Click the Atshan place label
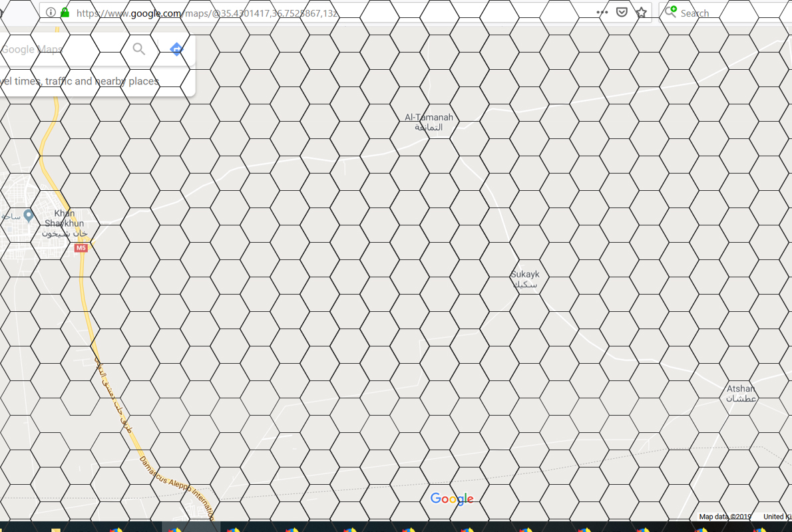 [x=741, y=393]
